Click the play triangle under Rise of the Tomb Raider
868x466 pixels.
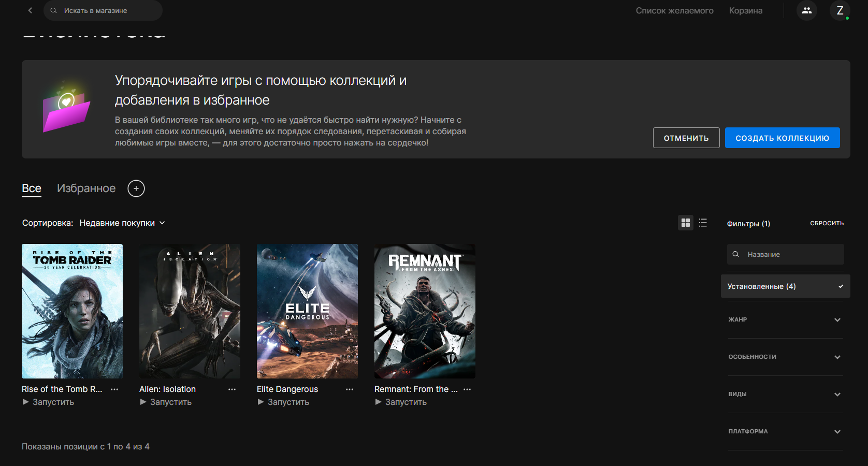pos(25,402)
